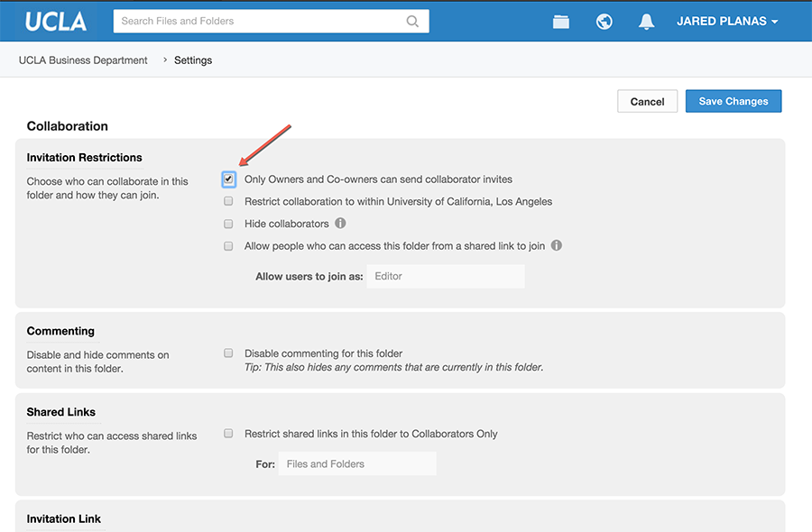Click 'Choose who can collaborate in this folder' description
Image resolution: width=812 pixels, height=532 pixels.
pos(107,188)
